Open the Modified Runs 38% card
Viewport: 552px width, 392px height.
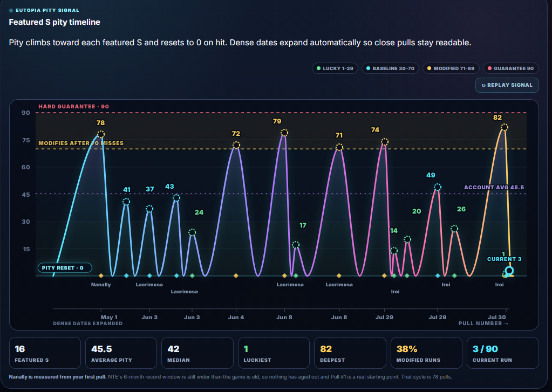point(426,353)
